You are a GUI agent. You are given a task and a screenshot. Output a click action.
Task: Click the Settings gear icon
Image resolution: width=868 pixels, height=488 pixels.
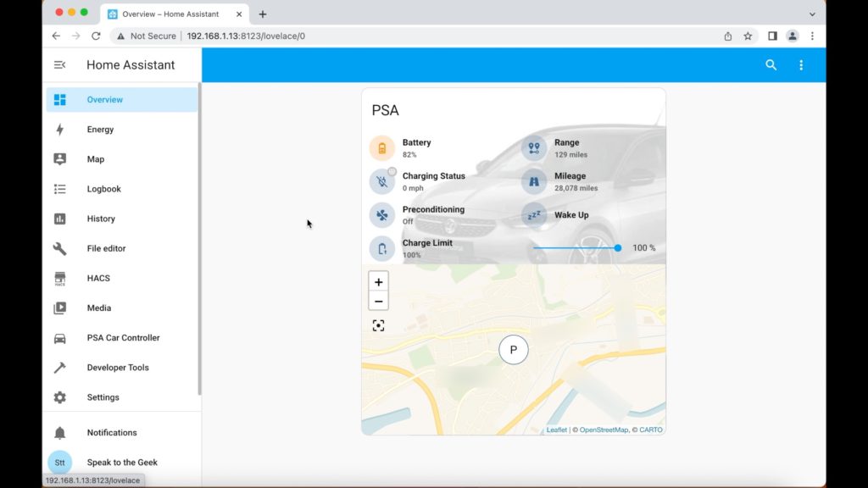point(60,397)
